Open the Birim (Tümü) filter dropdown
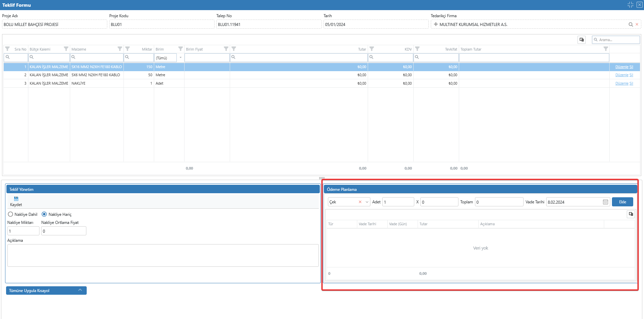 180,58
